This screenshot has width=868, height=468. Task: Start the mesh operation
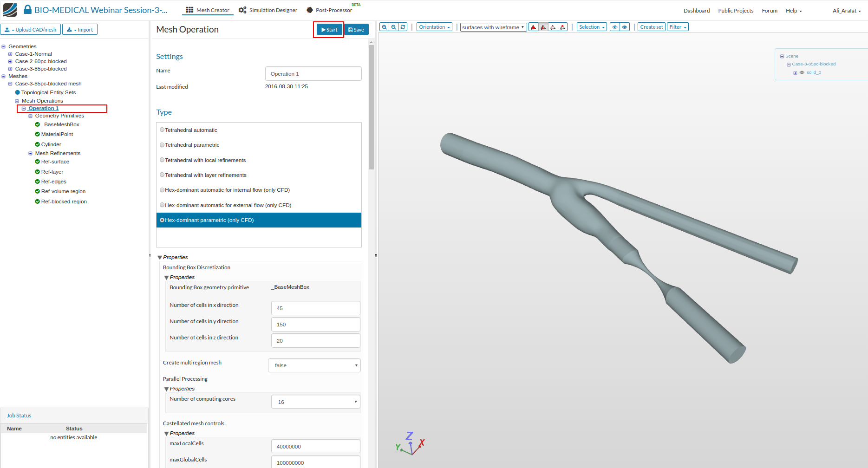pyautogui.click(x=329, y=30)
